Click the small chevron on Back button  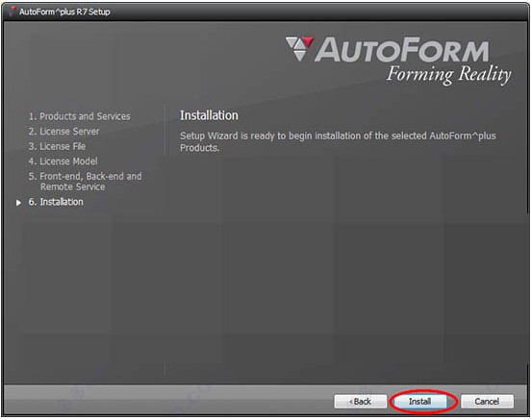tap(351, 402)
